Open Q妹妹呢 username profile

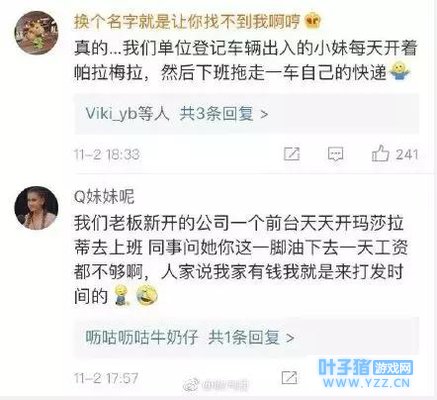pyautogui.click(x=104, y=197)
